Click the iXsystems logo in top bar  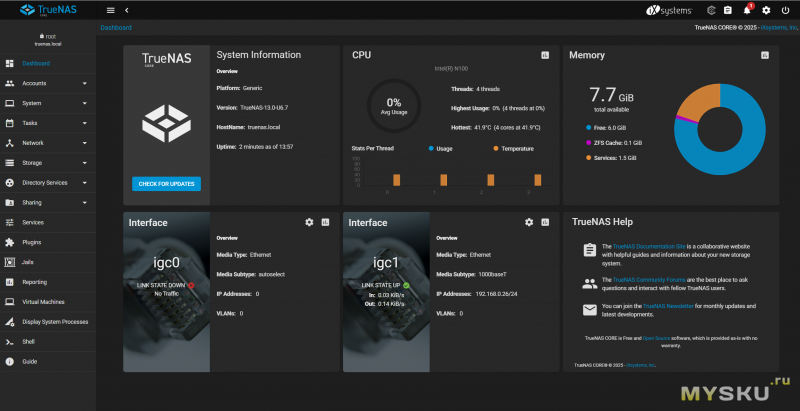point(669,10)
